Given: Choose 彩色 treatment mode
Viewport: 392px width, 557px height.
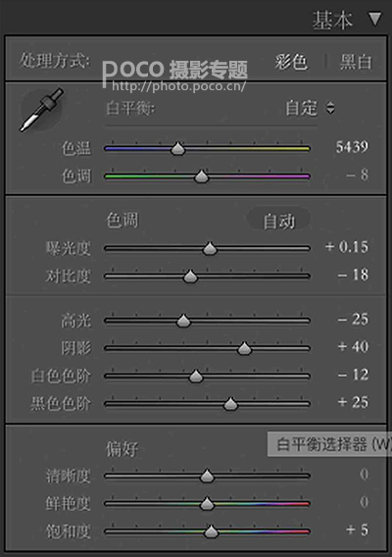Looking at the screenshot, I should tap(291, 62).
